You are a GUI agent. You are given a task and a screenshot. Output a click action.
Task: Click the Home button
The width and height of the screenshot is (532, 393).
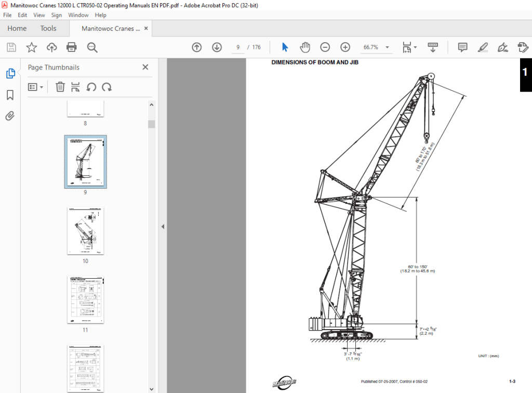tap(17, 29)
